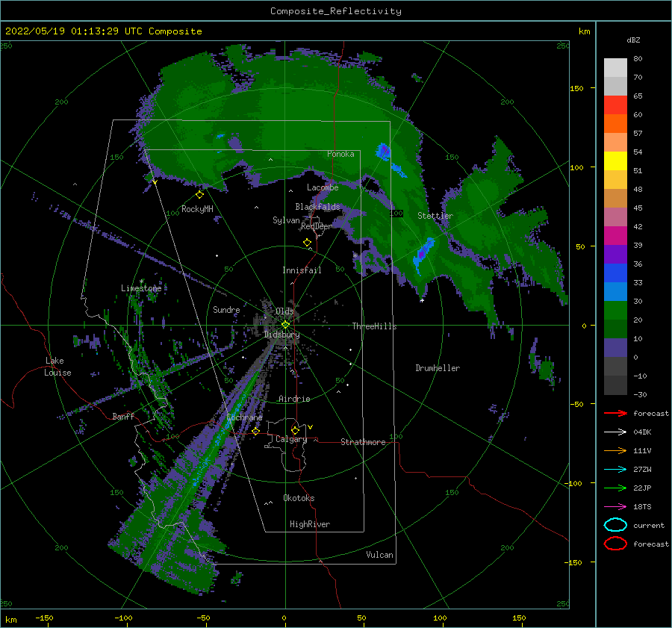The image size is (672, 628).
Task: Click the ThreeHills town label
Action: [x=374, y=326]
